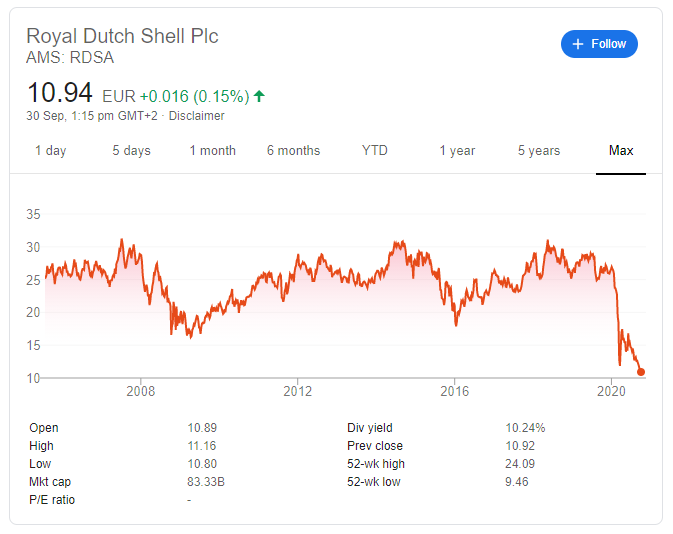Show the 1 month chart range
The height and width of the screenshot is (534, 673).
(213, 151)
